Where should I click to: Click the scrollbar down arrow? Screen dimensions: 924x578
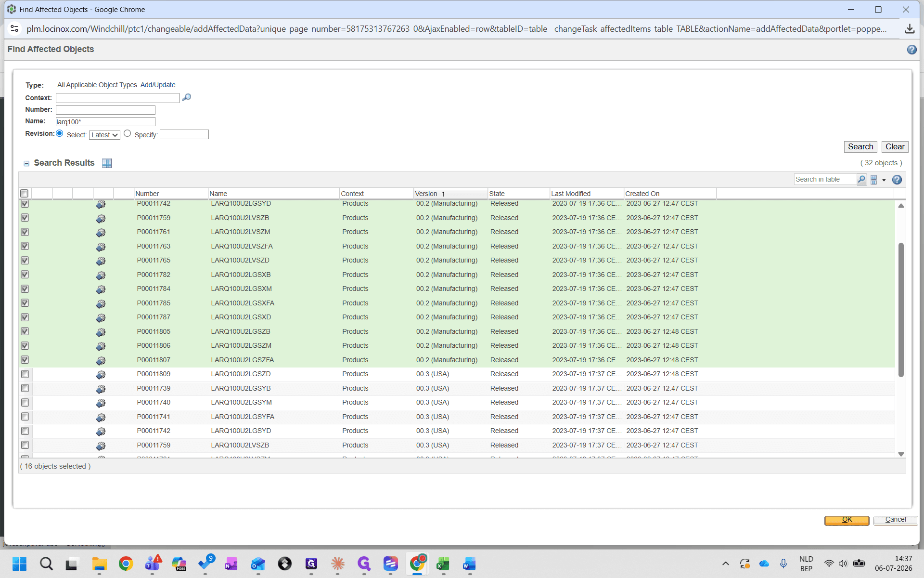[x=901, y=454]
